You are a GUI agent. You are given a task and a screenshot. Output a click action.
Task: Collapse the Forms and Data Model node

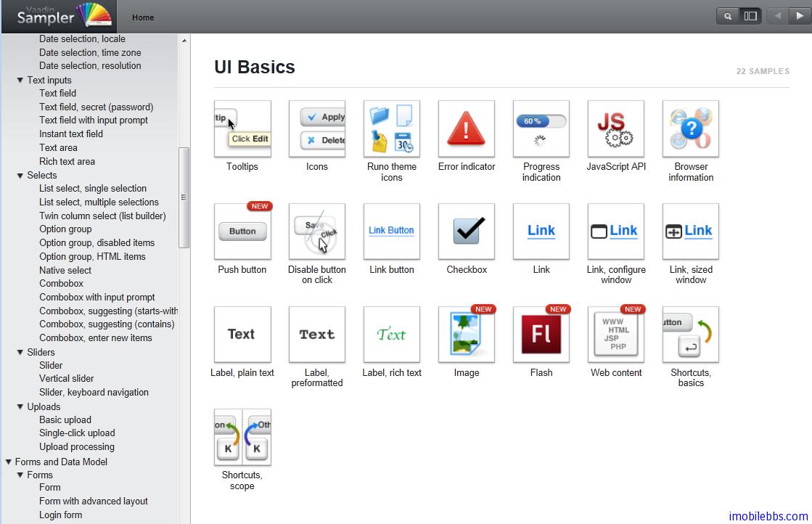coord(8,462)
